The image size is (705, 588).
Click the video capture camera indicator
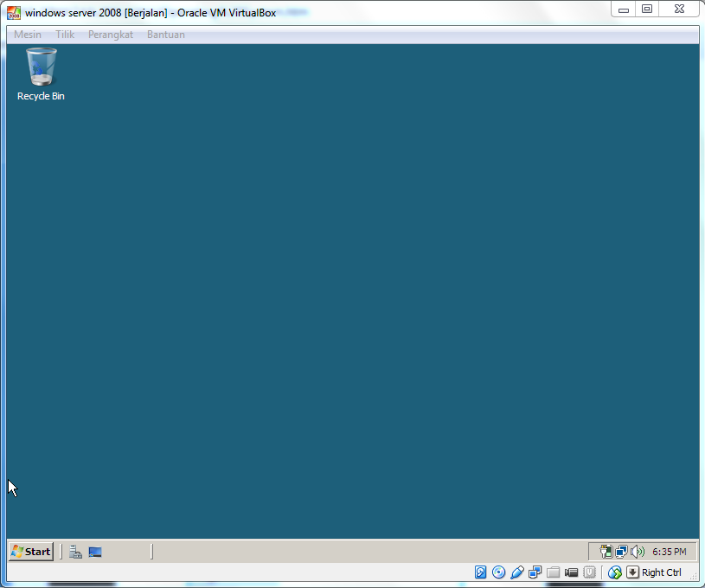(571, 572)
